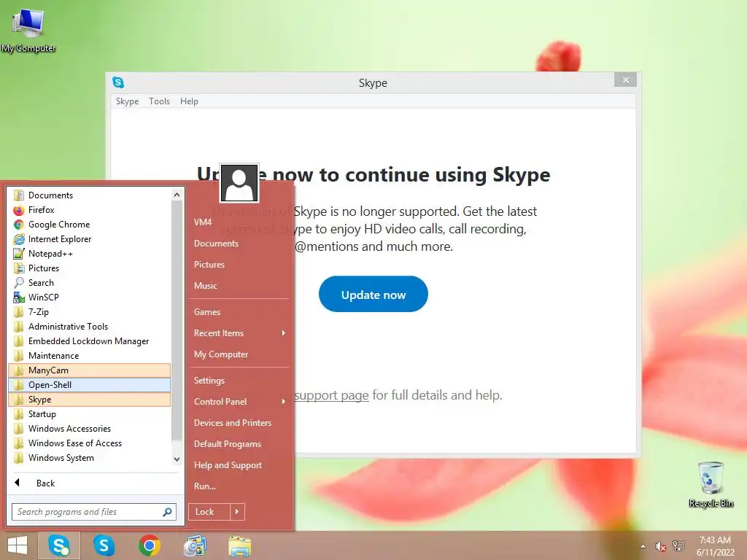Open Google Chrome from the taskbar
Image resolution: width=747 pixels, height=560 pixels.
click(x=149, y=545)
